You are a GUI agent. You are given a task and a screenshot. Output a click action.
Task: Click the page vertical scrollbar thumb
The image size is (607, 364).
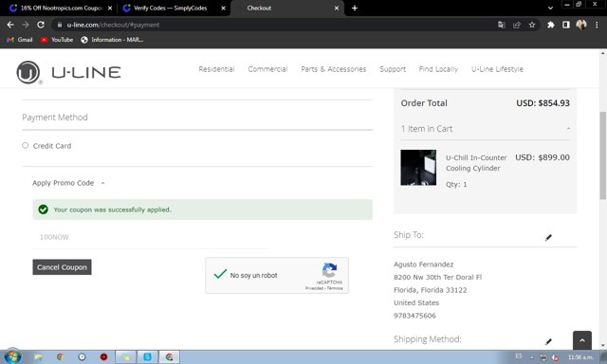coord(603,155)
